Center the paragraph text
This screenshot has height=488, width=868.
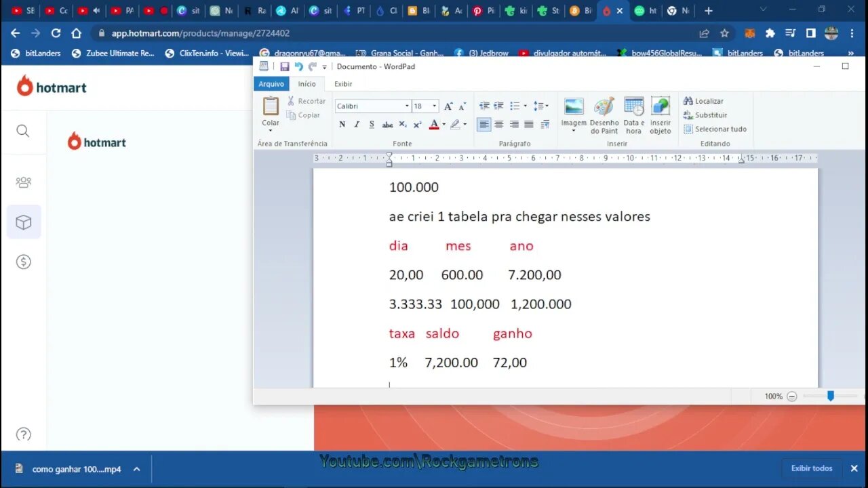(499, 125)
